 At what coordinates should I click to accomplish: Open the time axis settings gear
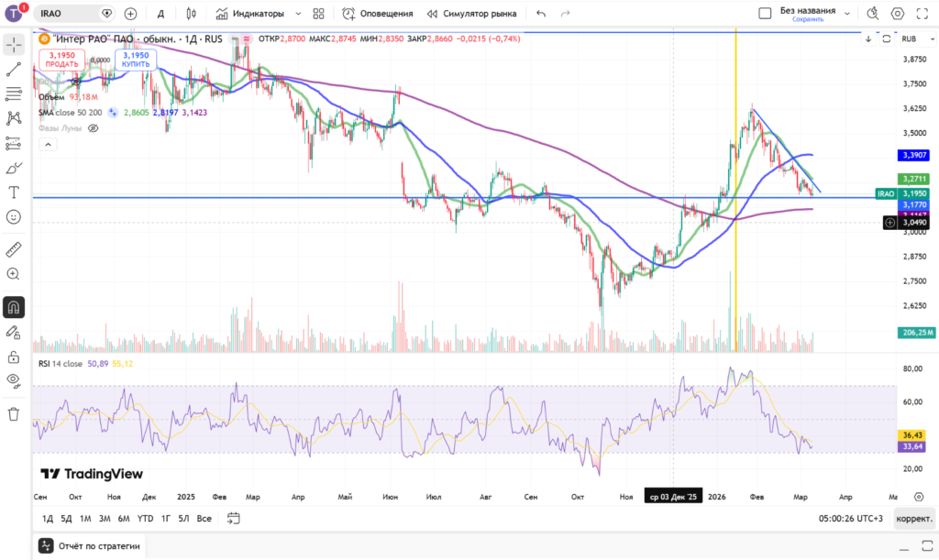point(919,497)
